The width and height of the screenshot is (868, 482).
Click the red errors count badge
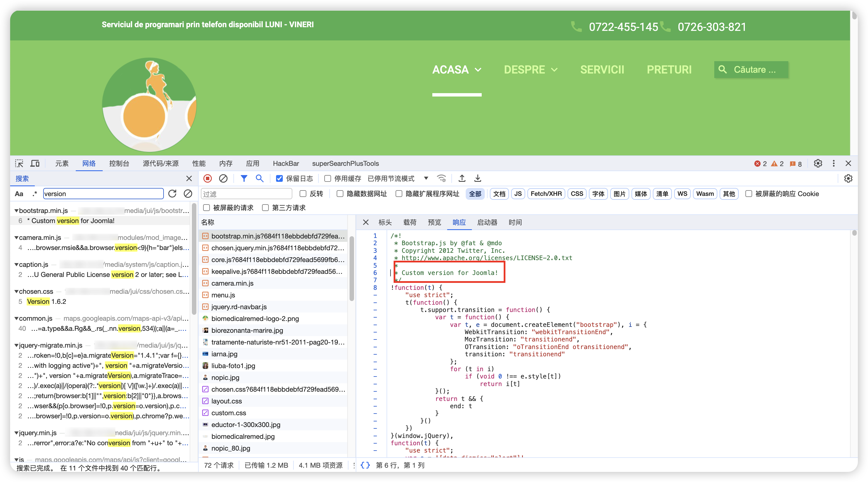pos(761,164)
